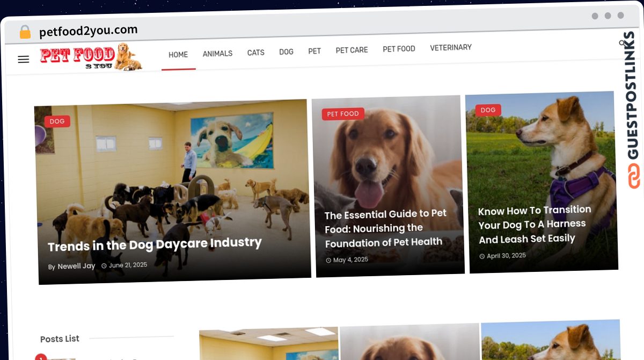
Task: Click the PET FOOD category badge on article
Action: (343, 114)
